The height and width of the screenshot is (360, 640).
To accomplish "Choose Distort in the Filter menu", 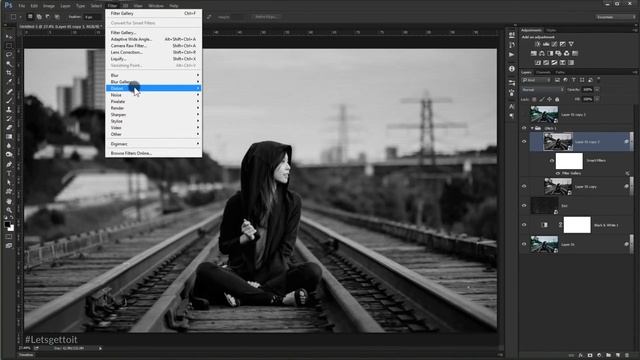I will pyautogui.click(x=153, y=88).
